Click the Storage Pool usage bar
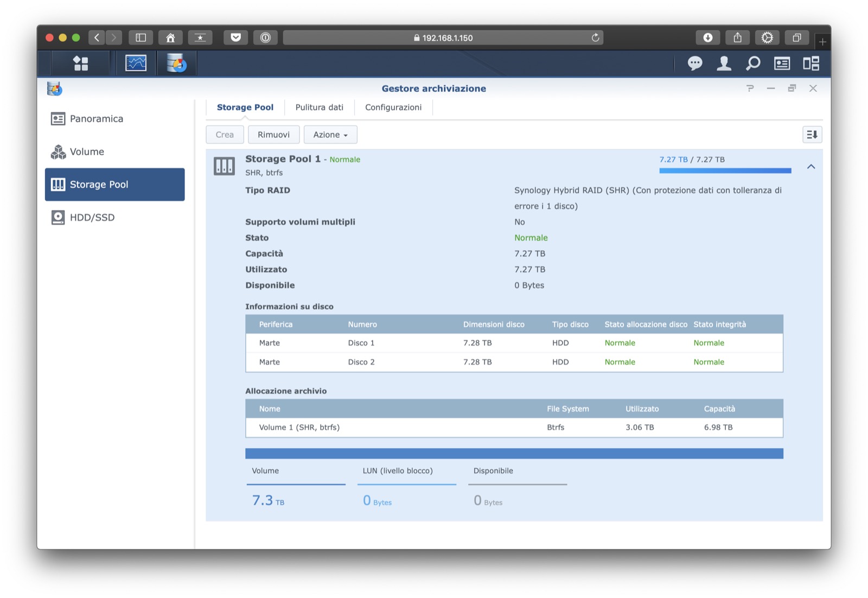This screenshot has height=598, width=868. click(725, 171)
